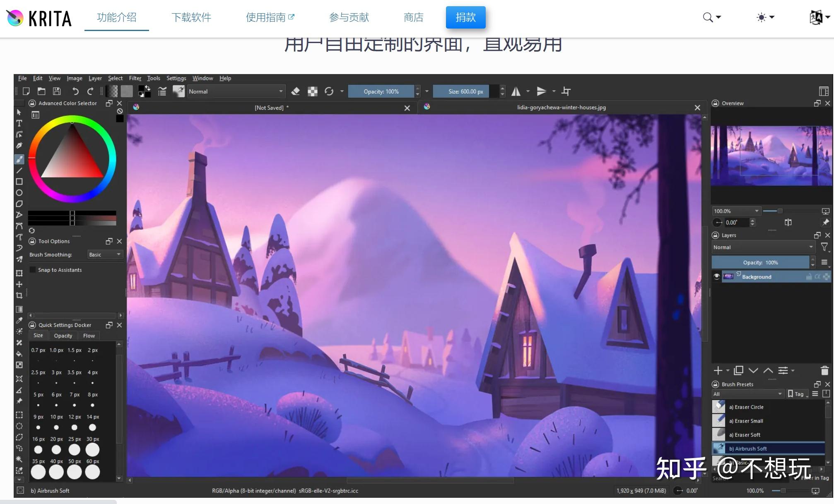Toggle Overview mirror view icon
Viewport: 834px width, 504px height.
(788, 223)
